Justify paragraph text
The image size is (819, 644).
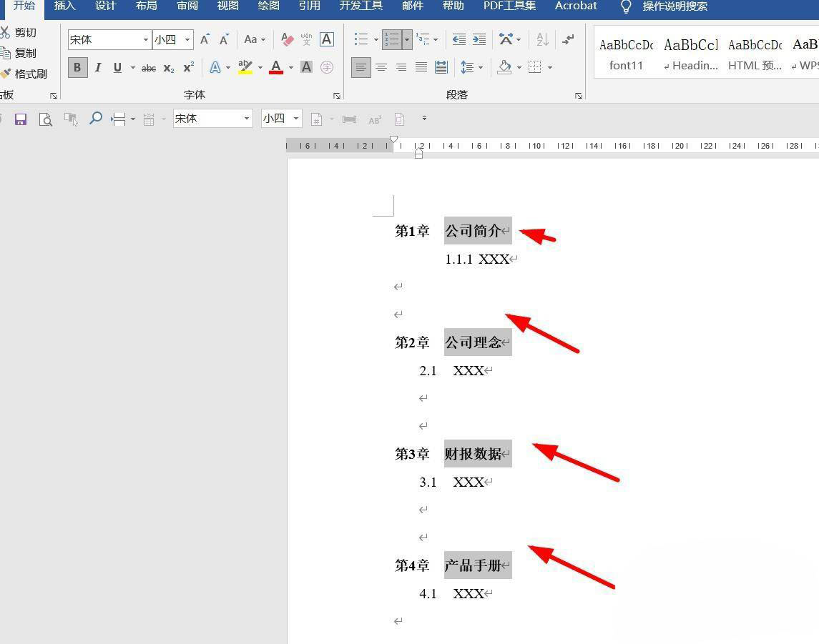[421, 67]
